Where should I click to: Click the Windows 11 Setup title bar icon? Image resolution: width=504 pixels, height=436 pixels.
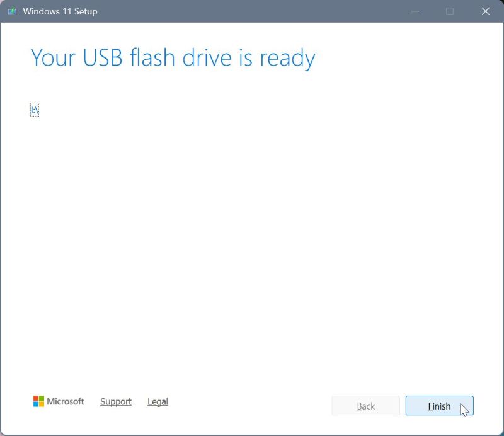pyautogui.click(x=12, y=11)
